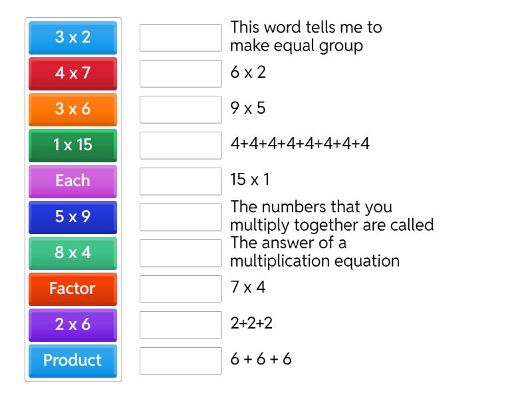Click the answer box next to '7 x 4'
This screenshot has width=532, height=399.
180,289
